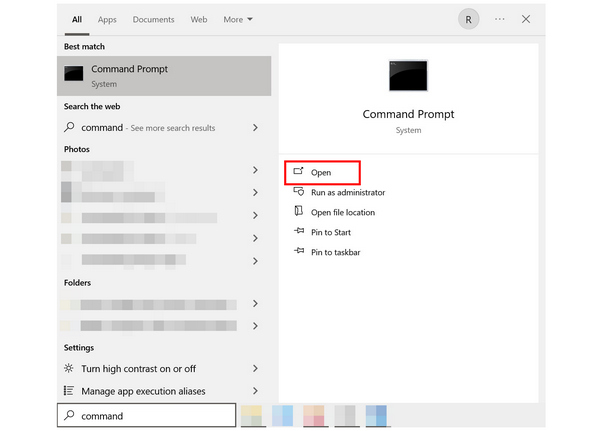Click the large Command Prompt preview icon
The image size is (600, 431).
click(408, 75)
